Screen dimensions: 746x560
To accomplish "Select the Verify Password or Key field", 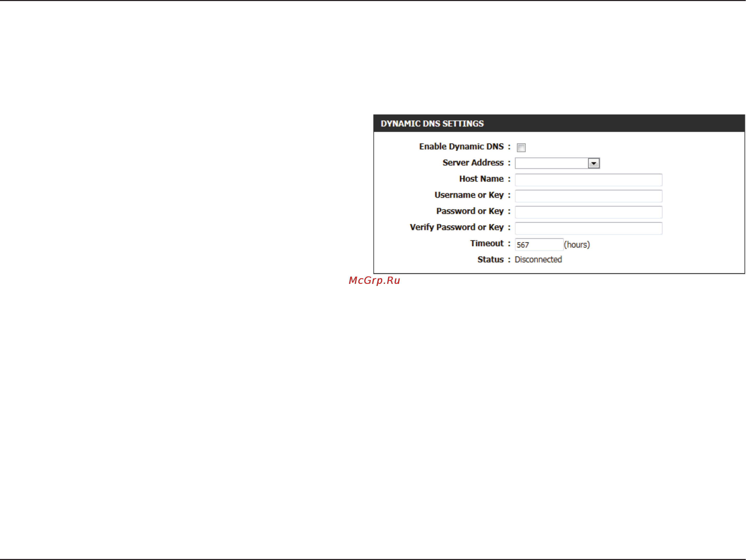I will (589, 228).
